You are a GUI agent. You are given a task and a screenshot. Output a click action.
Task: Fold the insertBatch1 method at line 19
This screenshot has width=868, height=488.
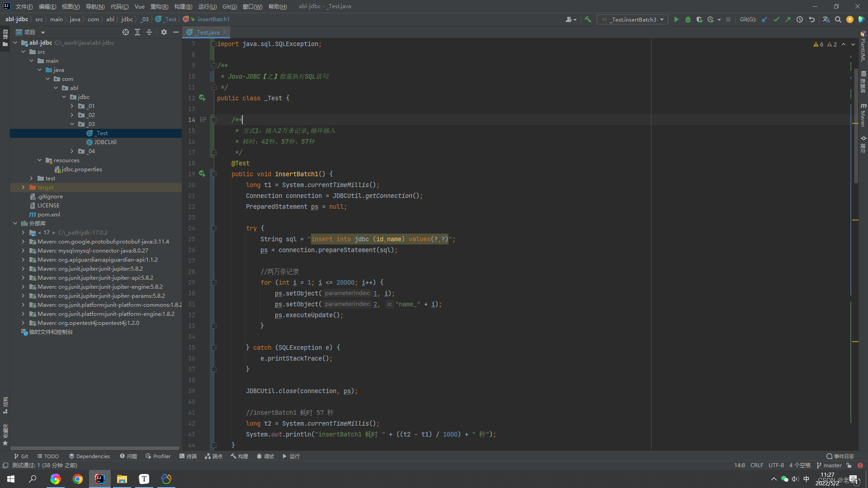pos(214,174)
